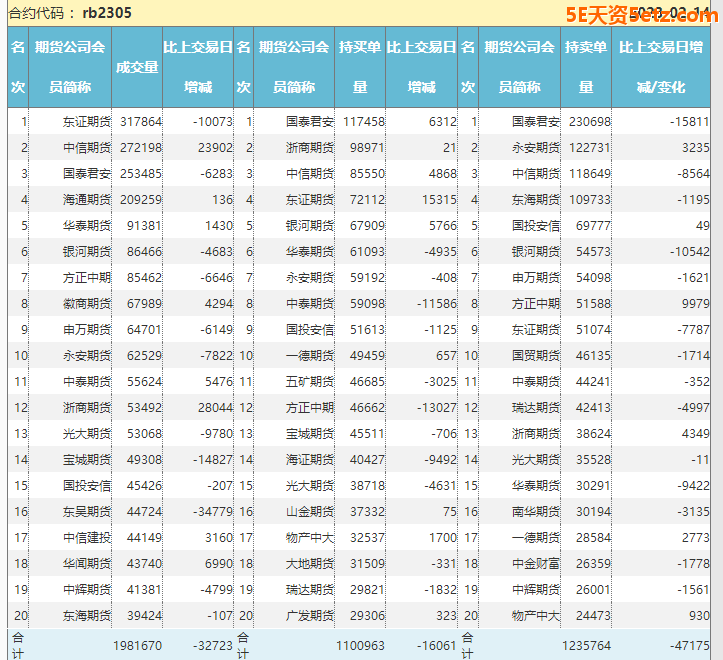
Task: Click the 持买单量 column header
Action: (x=360, y=67)
